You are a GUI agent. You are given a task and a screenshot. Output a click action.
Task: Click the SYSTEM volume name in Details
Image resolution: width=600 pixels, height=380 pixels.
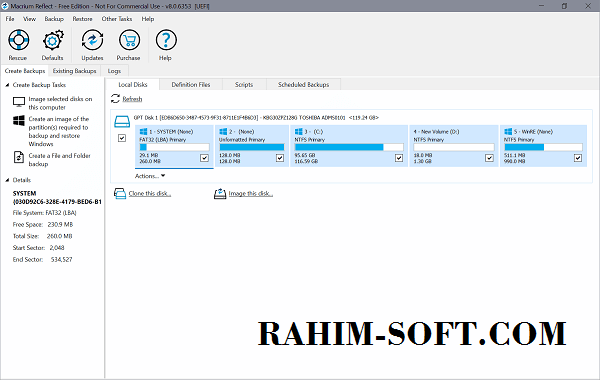(x=24, y=193)
